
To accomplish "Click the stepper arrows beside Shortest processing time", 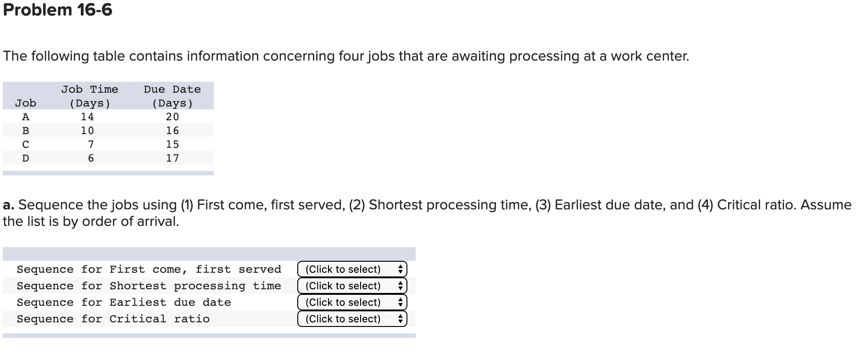I will click(x=401, y=286).
